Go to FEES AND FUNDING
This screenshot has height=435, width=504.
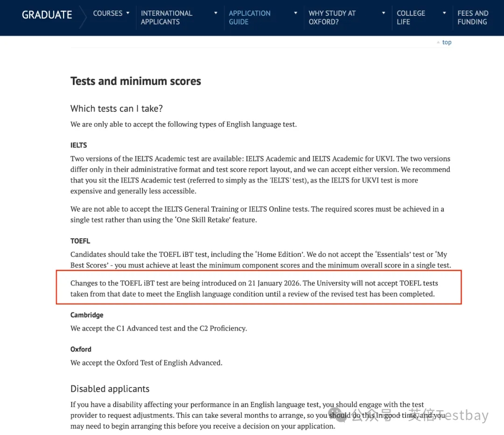pos(473,17)
